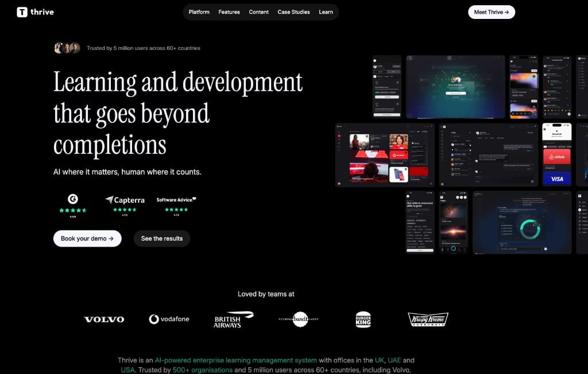The width and height of the screenshot is (588, 374).
Task: Click the Krispy Kreme logo
Action: (428, 320)
